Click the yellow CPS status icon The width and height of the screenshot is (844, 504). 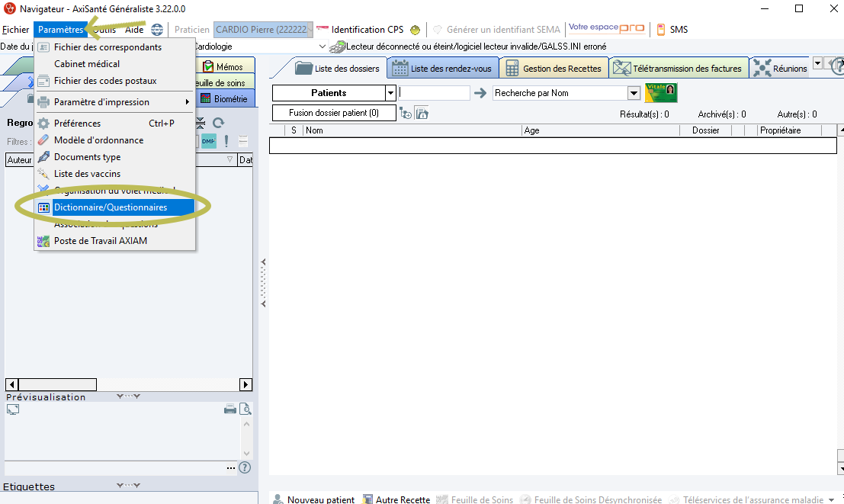coord(415,30)
